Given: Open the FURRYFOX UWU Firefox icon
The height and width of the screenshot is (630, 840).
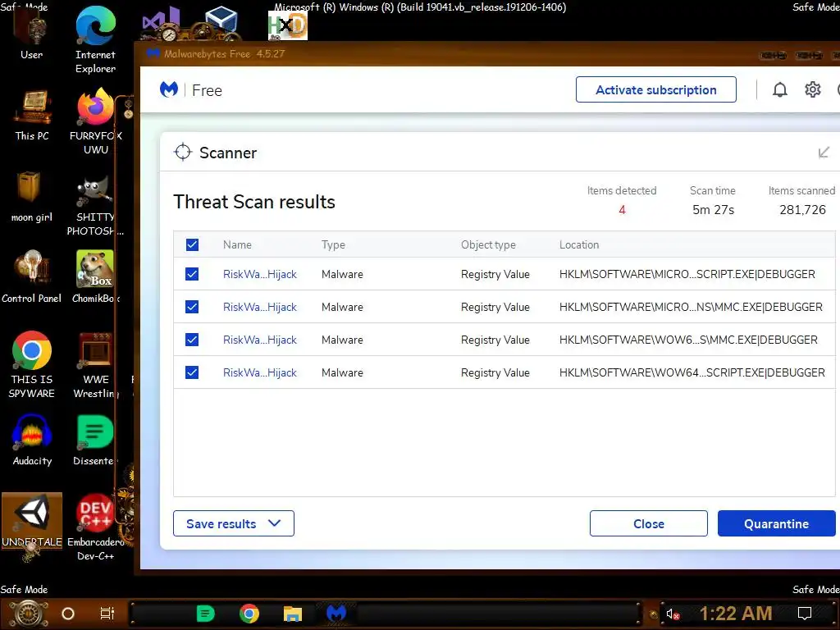Looking at the screenshot, I should [x=95, y=122].
